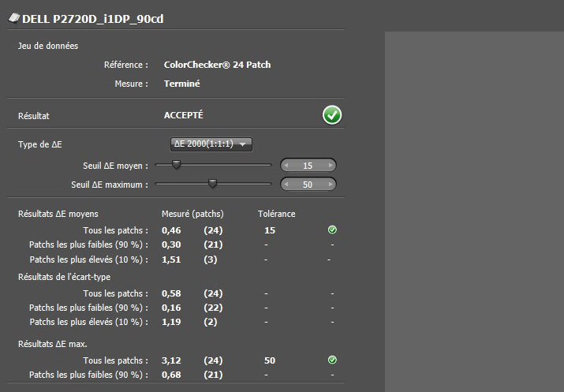Increase Seuil ΔE moyen with right arrow
The width and height of the screenshot is (564, 392).
tap(331, 166)
